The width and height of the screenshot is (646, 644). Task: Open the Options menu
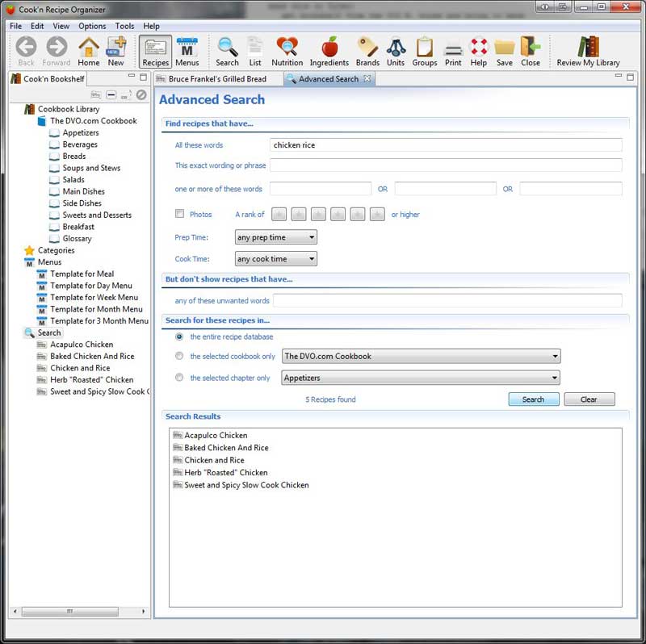92,26
